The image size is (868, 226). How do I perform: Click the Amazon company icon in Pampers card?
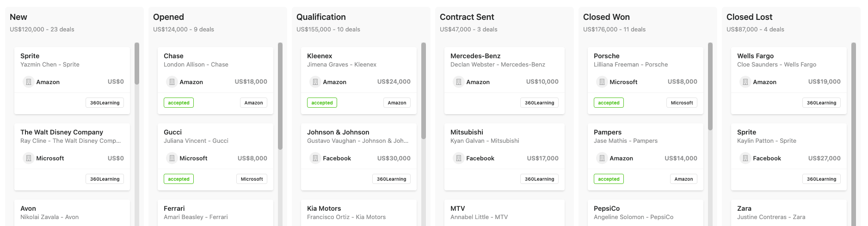[x=602, y=158]
